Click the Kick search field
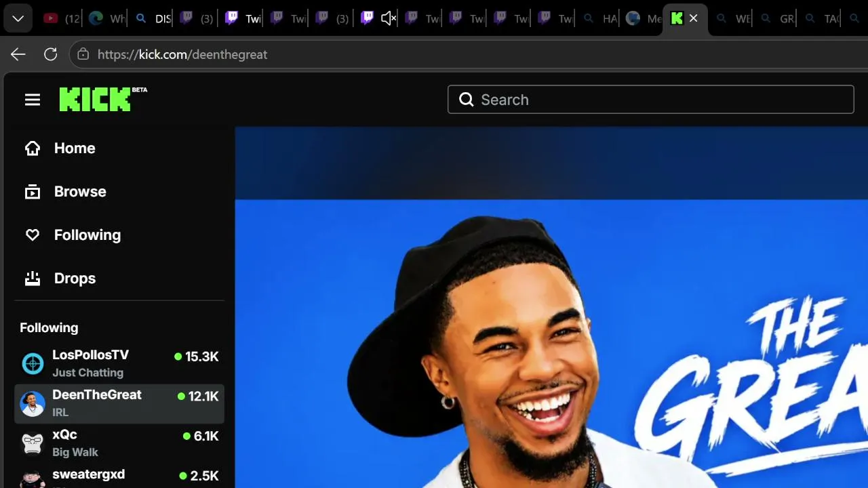868x488 pixels. click(x=650, y=100)
